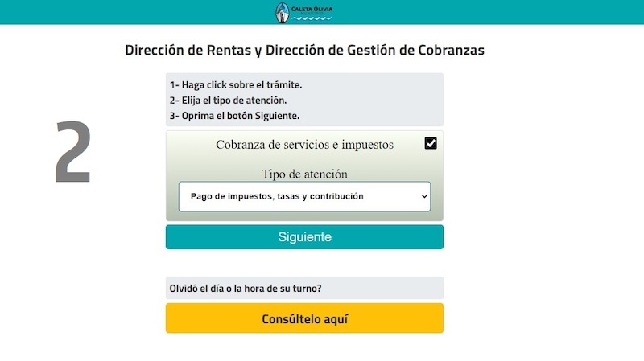Click the Dirección de Rentas page heading
This screenshot has width=644, height=361.
[304, 50]
